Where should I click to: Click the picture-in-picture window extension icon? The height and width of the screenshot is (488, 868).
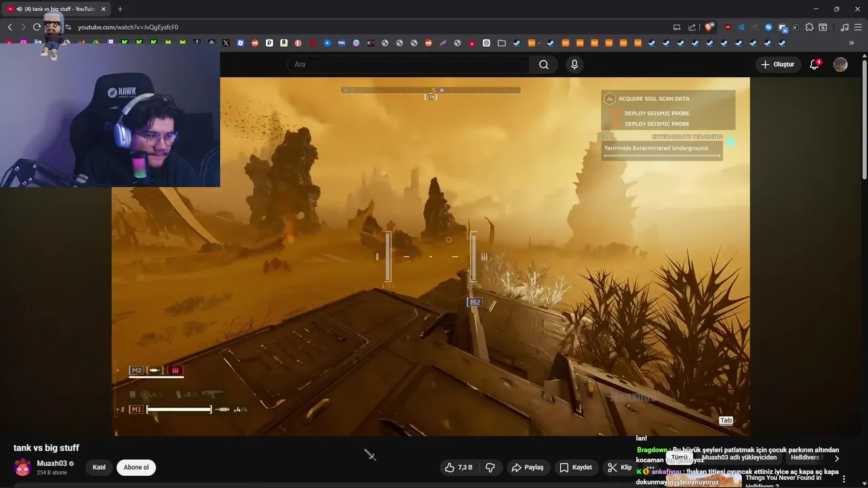[783, 28]
